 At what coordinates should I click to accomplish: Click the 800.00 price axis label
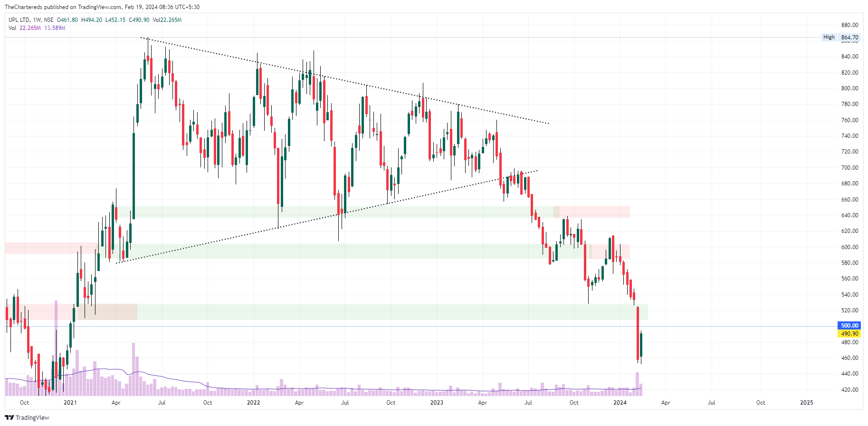pyautogui.click(x=849, y=88)
